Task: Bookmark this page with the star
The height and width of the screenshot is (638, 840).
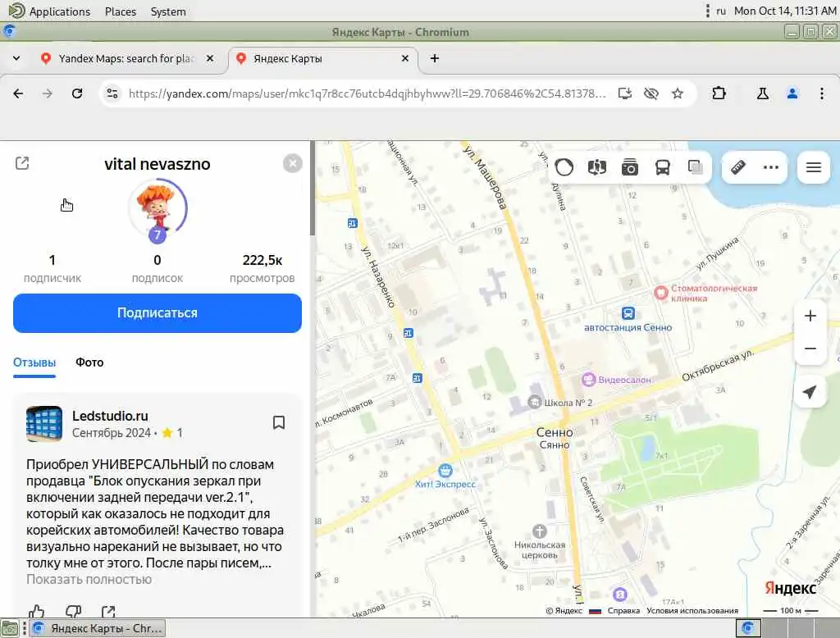Action: point(678,93)
